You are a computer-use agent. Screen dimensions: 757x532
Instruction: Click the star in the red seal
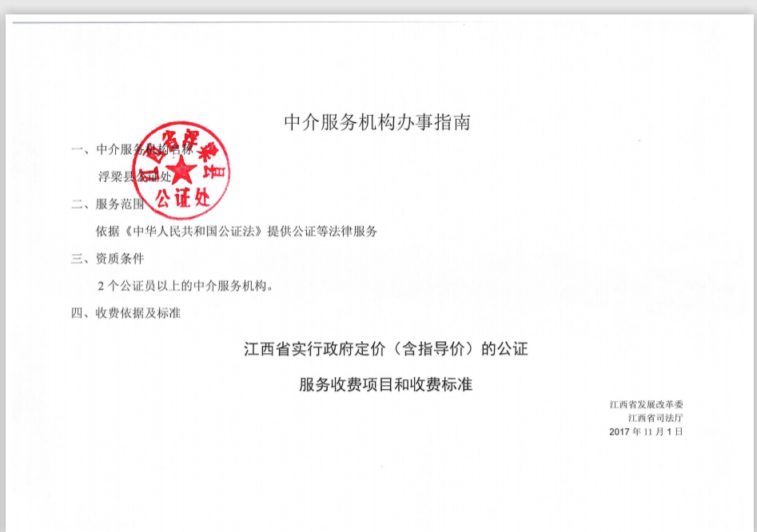(181, 169)
